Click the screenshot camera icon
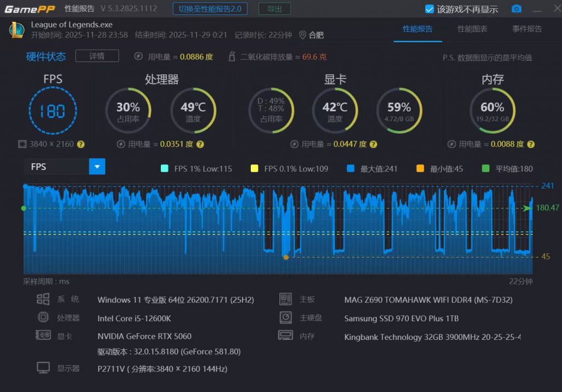The width and height of the screenshot is (562, 392). tap(516, 9)
